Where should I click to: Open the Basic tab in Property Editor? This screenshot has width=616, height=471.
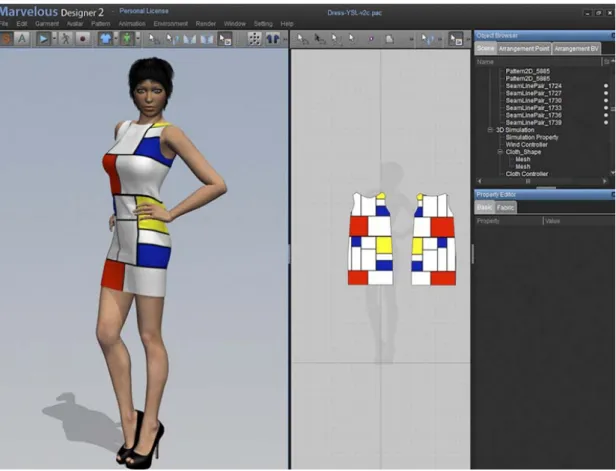(484, 207)
